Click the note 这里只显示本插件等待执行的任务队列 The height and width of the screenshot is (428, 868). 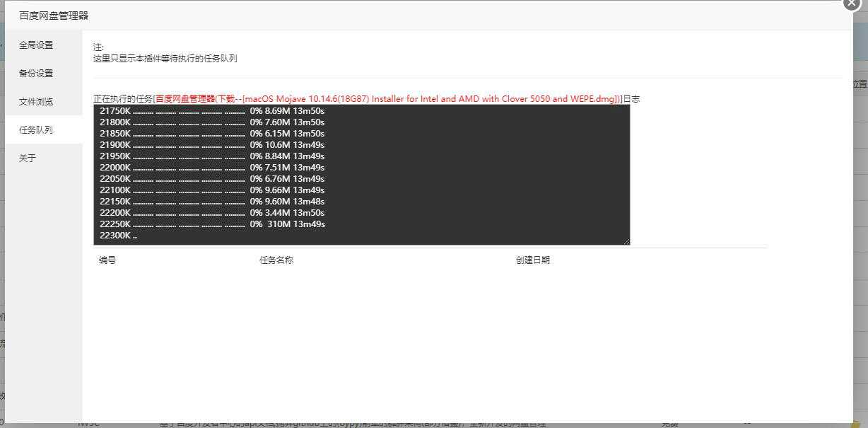[165, 59]
